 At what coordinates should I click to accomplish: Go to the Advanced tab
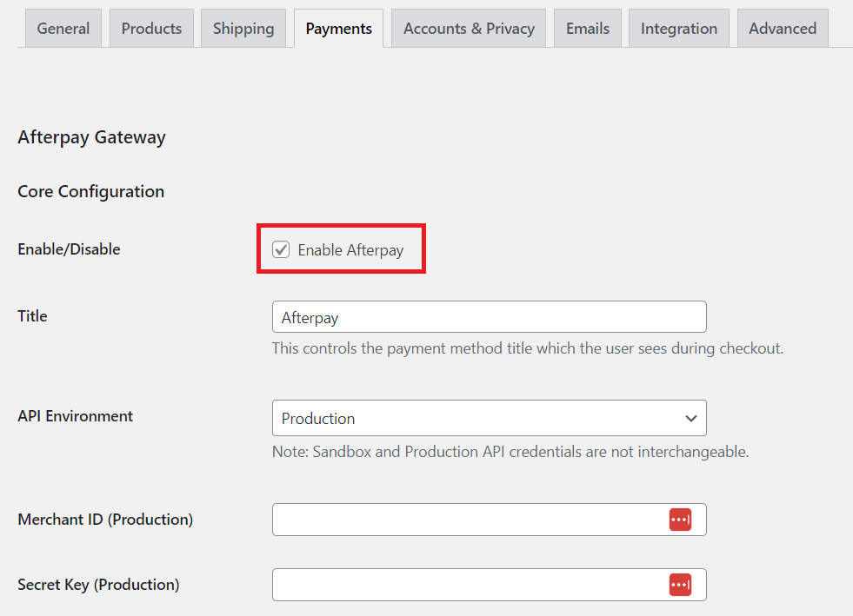pyautogui.click(x=783, y=29)
